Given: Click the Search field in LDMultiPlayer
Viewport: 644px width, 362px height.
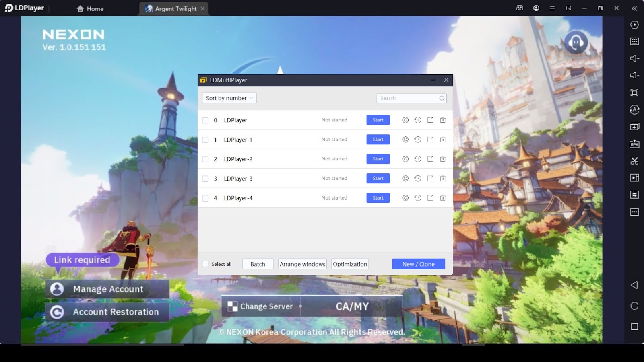Looking at the screenshot, I should (x=411, y=98).
